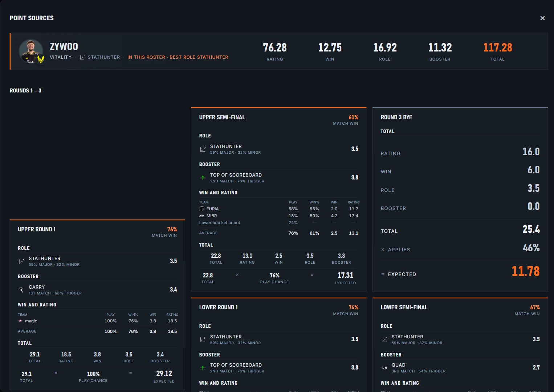554x392 pixels.
Task: Click the LOWER SEMI-FINAL card title
Action: pos(404,308)
